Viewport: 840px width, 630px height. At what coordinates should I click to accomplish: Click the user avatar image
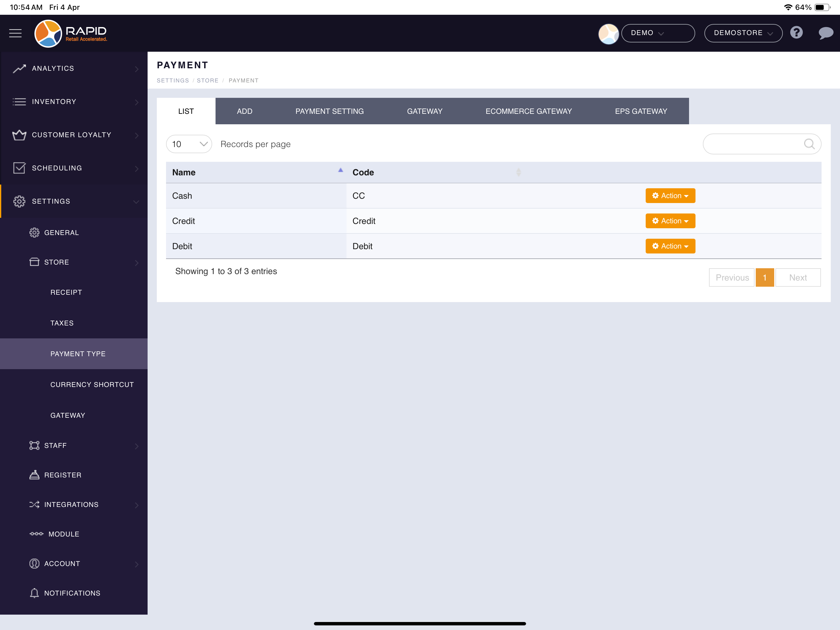(608, 34)
